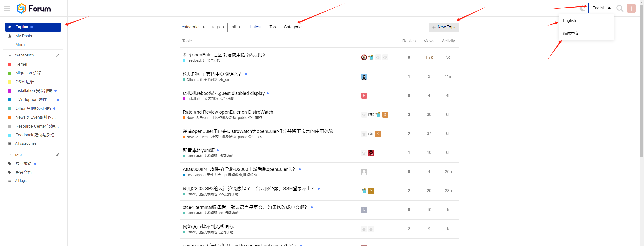Collapse the TAGS sidebar section
This screenshot has height=246, width=644.
pyautogui.click(x=10, y=155)
